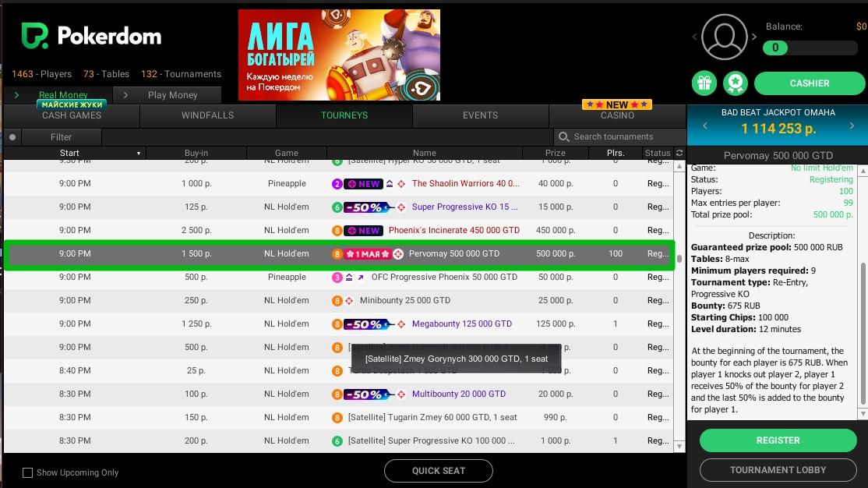Click the pineapple hat icon on OFC Progressive Phoenix row

(x=349, y=277)
